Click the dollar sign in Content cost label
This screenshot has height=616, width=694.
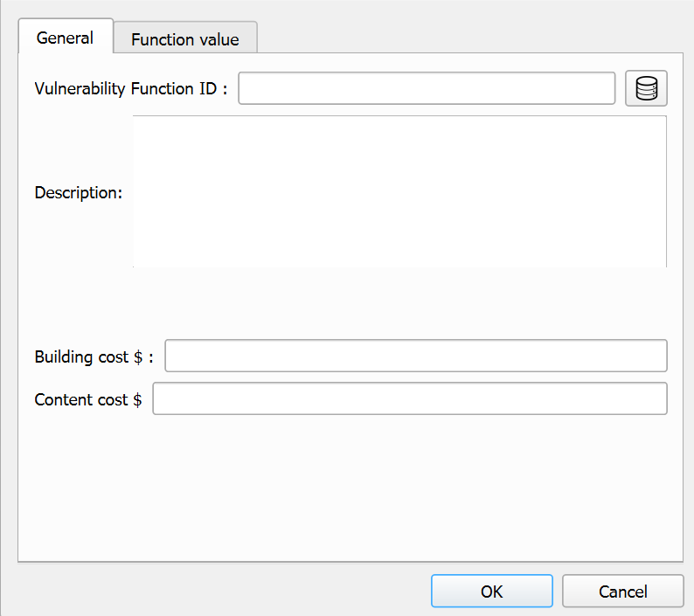coord(137,400)
